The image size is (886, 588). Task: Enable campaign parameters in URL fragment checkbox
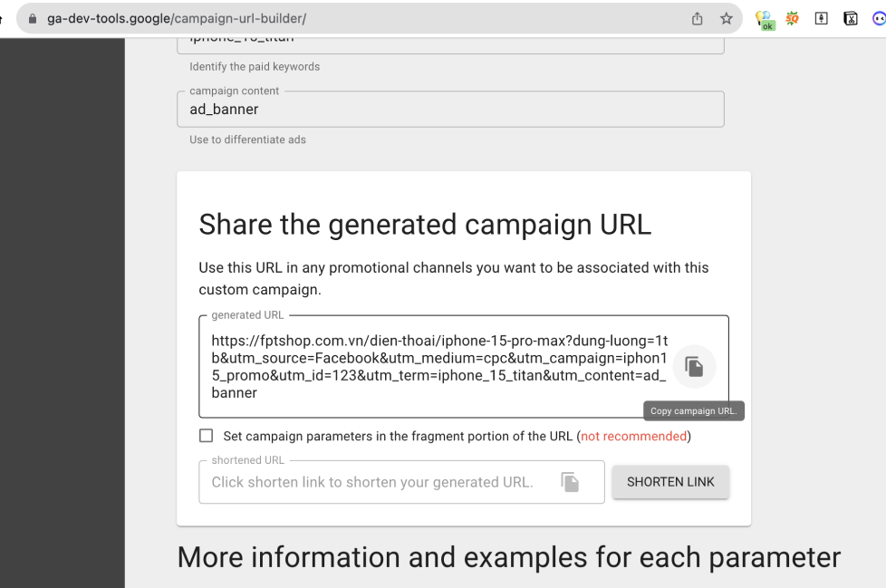pos(207,436)
